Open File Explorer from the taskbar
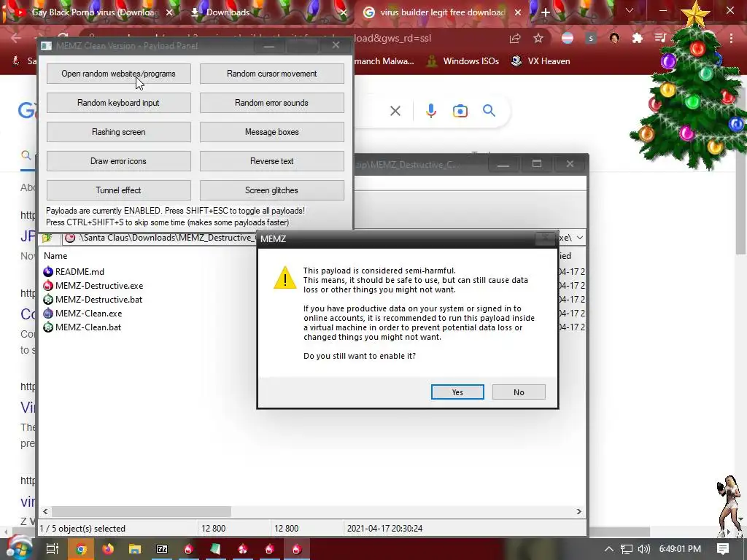The width and height of the screenshot is (747, 560). pyautogui.click(x=135, y=549)
